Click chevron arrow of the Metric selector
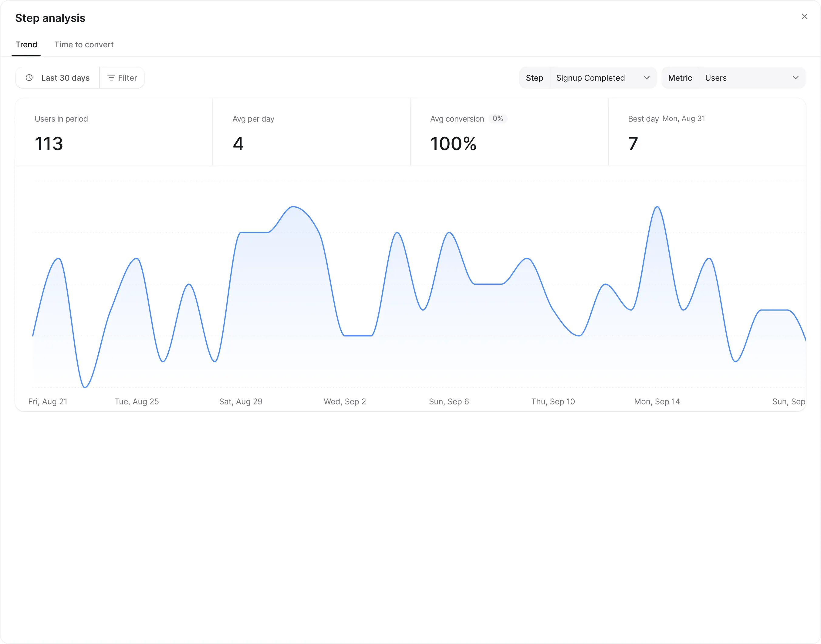Viewport: 821px width, 644px height. pyautogui.click(x=795, y=78)
